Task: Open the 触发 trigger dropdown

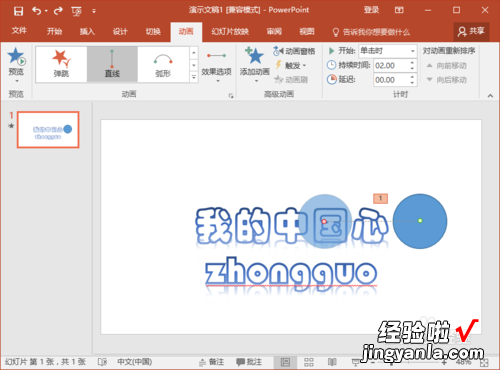Action: point(290,65)
